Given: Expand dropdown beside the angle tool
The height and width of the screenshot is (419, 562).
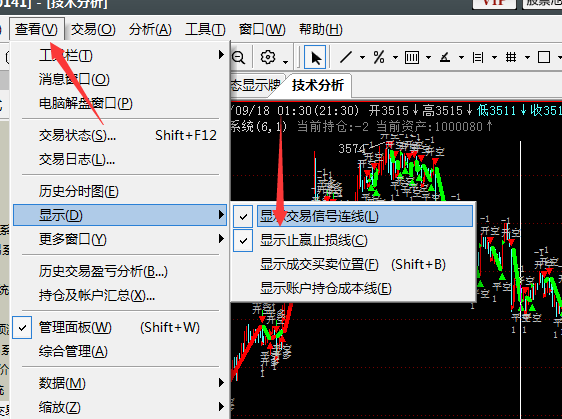Looking at the screenshot, I should (461, 57).
